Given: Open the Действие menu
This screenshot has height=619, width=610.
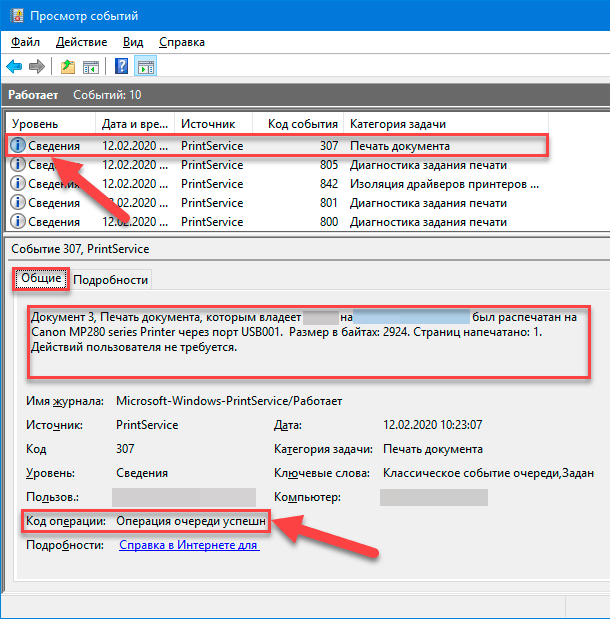Looking at the screenshot, I should click(81, 42).
